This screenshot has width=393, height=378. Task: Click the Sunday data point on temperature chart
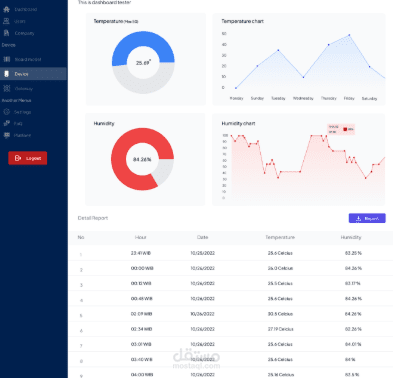pos(257,66)
